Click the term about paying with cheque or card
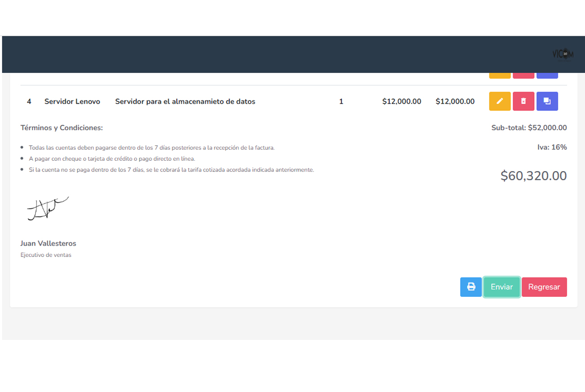585x392 pixels. pos(112,159)
